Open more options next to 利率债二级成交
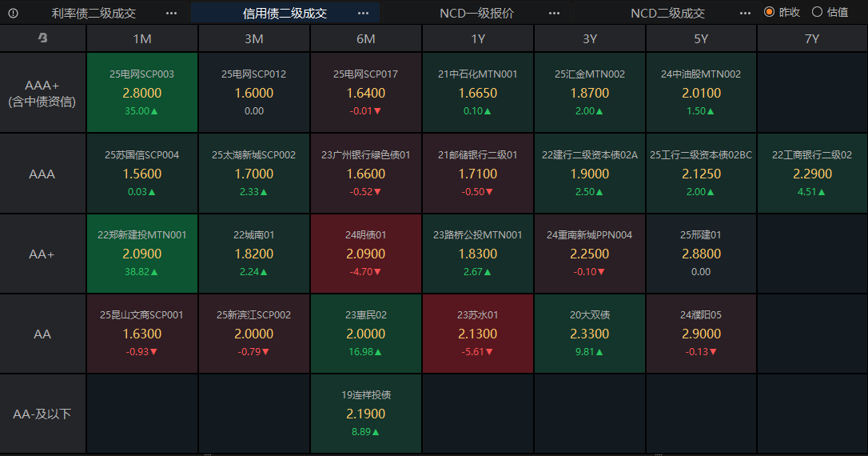This screenshot has height=456, width=868. (172, 14)
